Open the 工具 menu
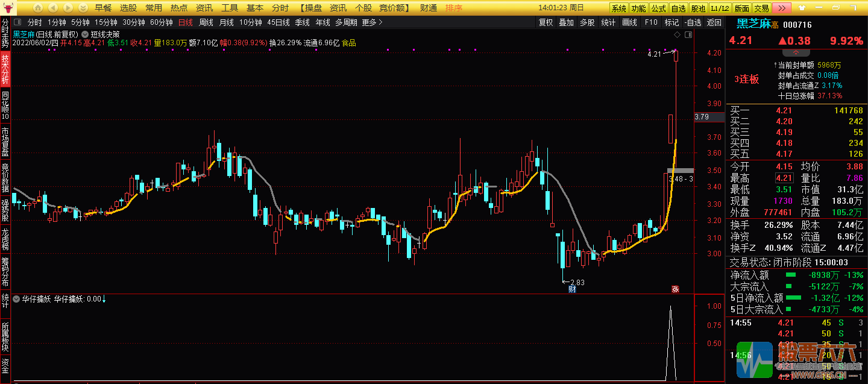 tap(228, 8)
